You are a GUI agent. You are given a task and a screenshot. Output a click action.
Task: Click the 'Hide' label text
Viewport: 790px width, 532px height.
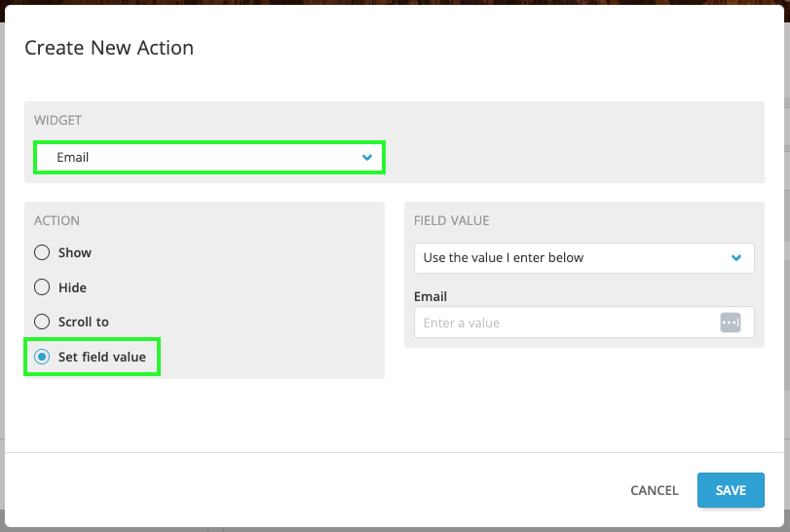coord(72,287)
